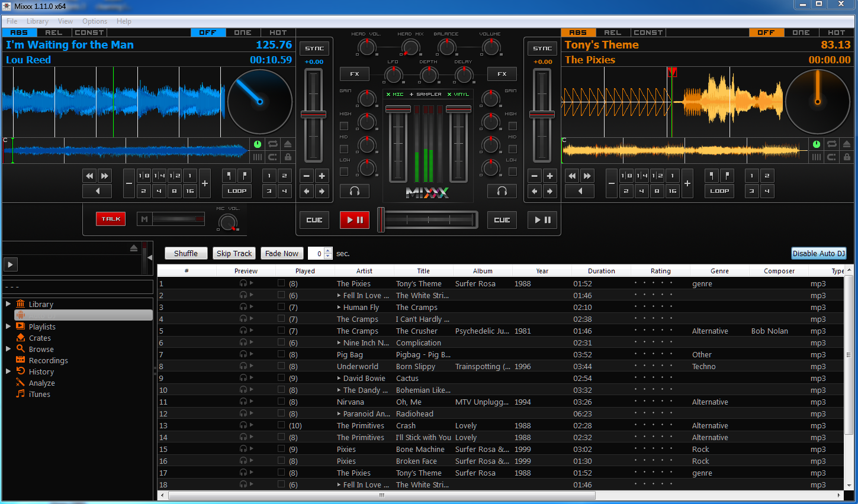
Task: Rewind the left deck track
Action: point(89,176)
